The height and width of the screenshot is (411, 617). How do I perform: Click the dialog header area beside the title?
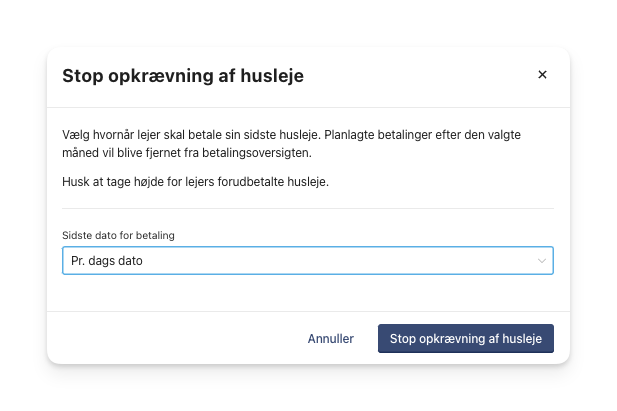click(420, 76)
